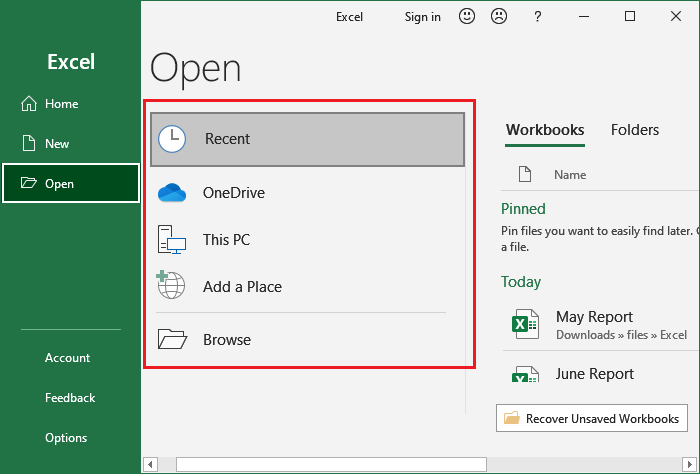The width and height of the screenshot is (700, 474).
Task: Click the Downloads » files » Excel path
Action: pyautogui.click(x=621, y=335)
